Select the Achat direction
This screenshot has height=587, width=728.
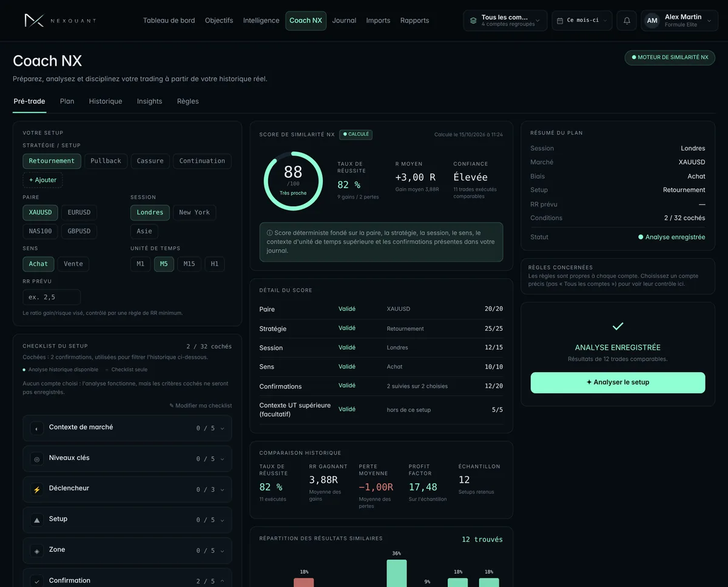[x=38, y=264]
